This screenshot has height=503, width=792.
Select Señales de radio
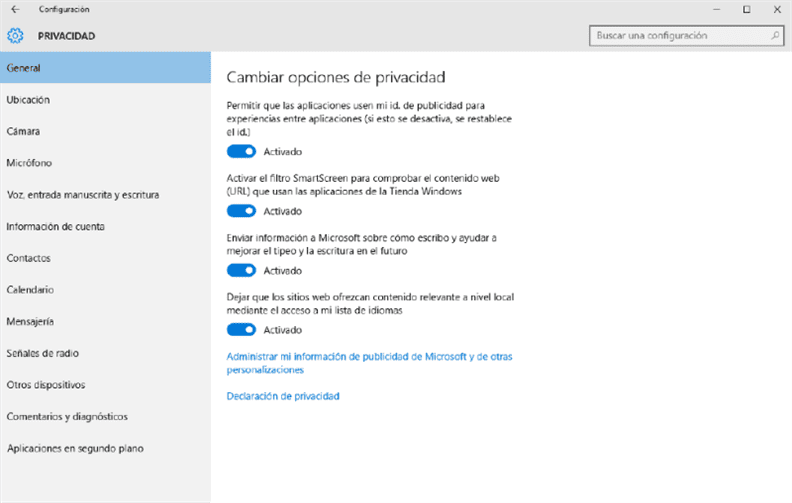[42, 353]
